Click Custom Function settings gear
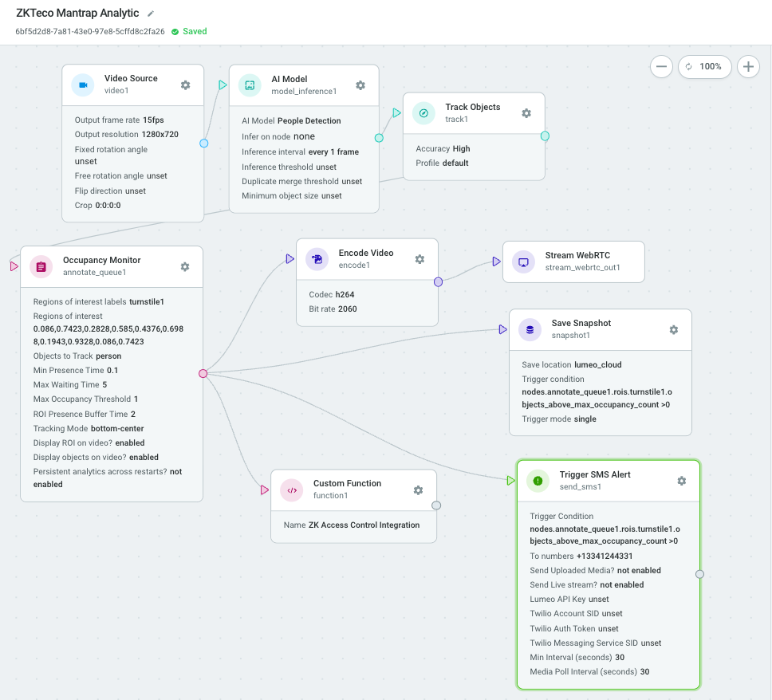The width and height of the screenshot is (772, 700). (x=418, y=490)
